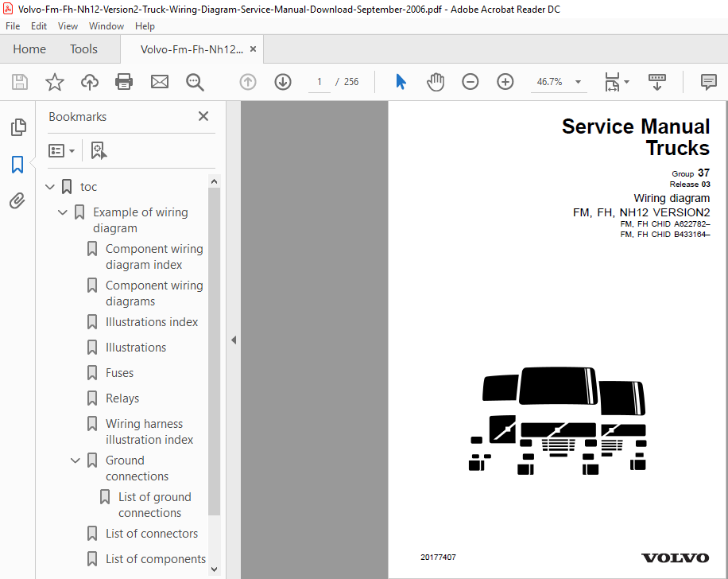Open bookmarks options dropdown menu
Viewport: 728px width, 579px height.
click(61, 150)
